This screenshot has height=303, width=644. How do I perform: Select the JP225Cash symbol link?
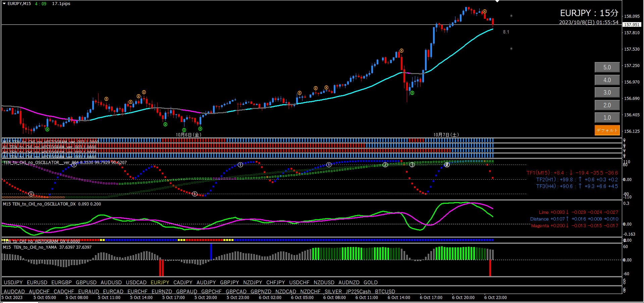358,292
